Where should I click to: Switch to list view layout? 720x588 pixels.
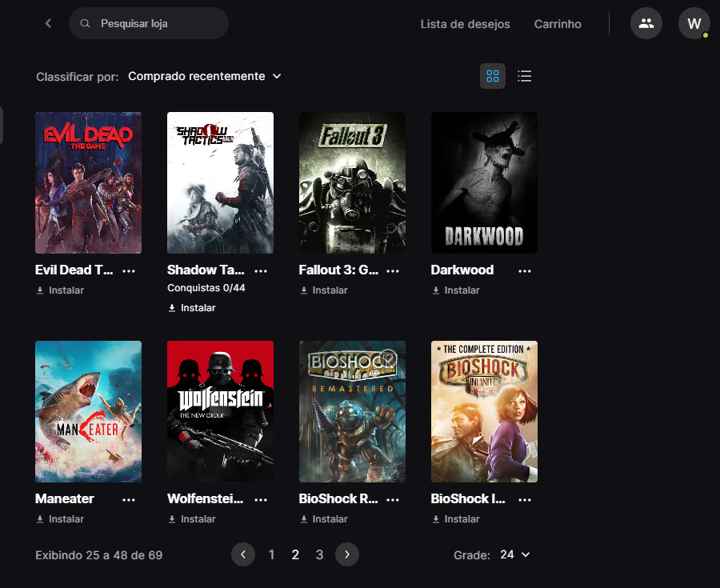[x=525, y=76]
